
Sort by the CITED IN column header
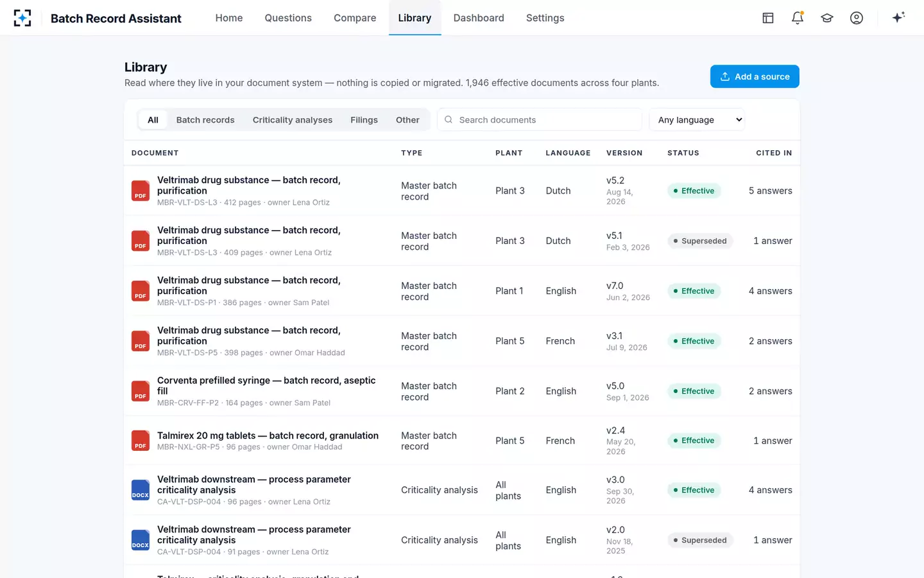click(774, 153)
